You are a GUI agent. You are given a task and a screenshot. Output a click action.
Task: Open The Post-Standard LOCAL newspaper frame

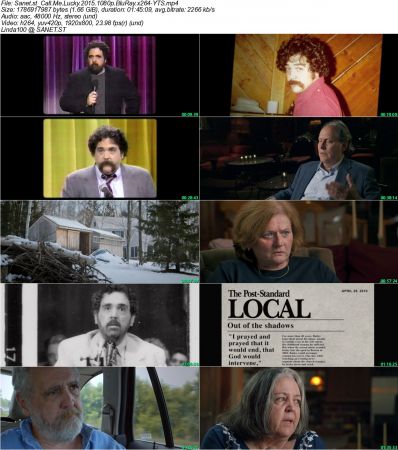tap(299, 325)
